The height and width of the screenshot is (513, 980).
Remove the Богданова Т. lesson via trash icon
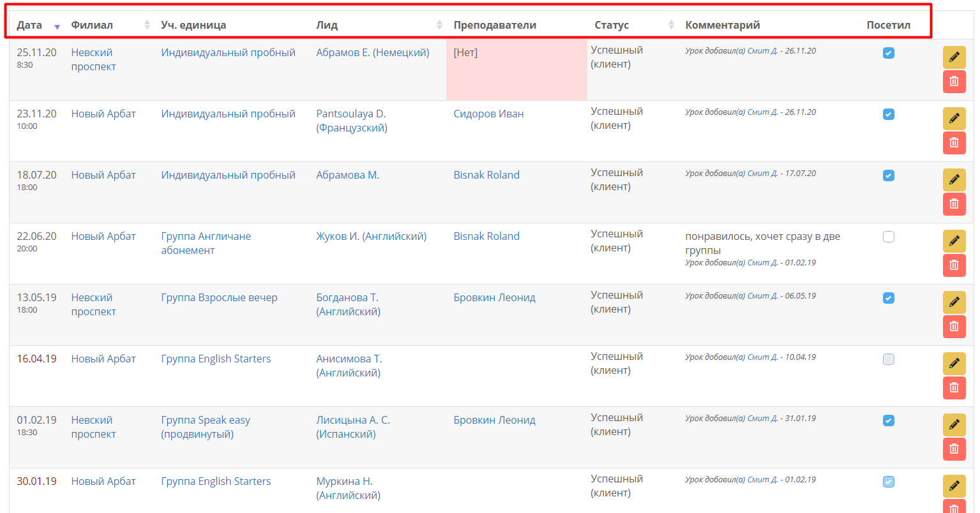[x=954, y=327]
